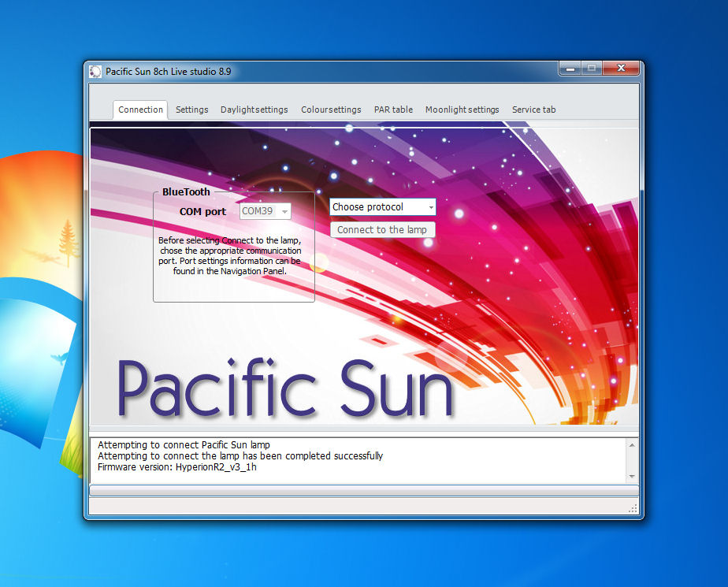Click the 'has been completed successfully' log line
This screenshot has height=587, width=728.
[x=240, y=456]
